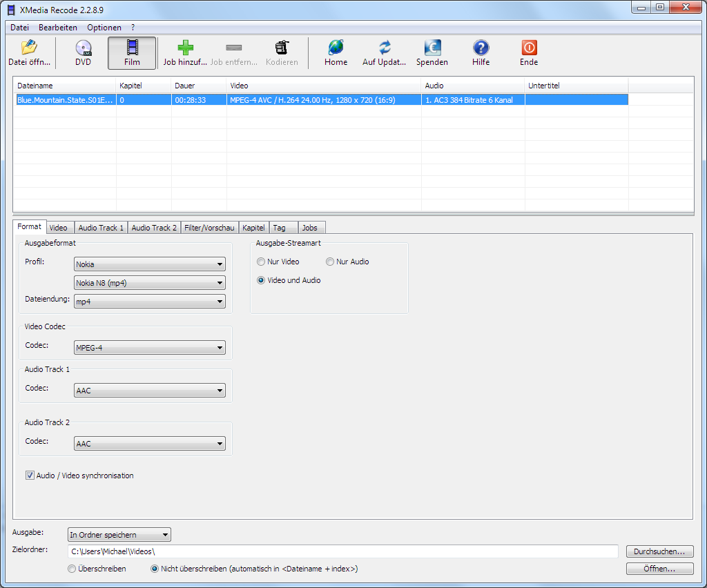707x588 pixels.
Task: Open Hilfe question mark icon
Action: 481,48
